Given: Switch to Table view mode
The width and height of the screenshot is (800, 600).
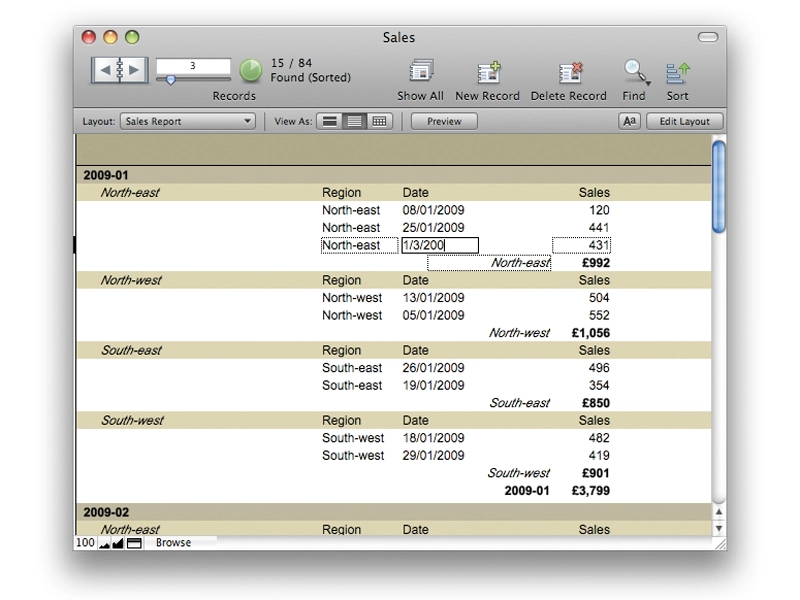Looking at the screenshot, I should click(x=379, y=121).
